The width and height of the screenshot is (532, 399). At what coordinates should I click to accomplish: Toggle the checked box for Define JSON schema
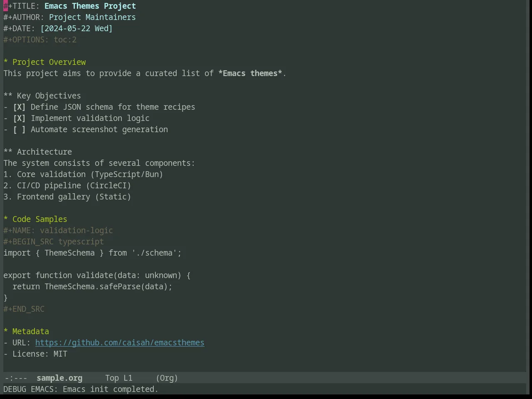19,107
